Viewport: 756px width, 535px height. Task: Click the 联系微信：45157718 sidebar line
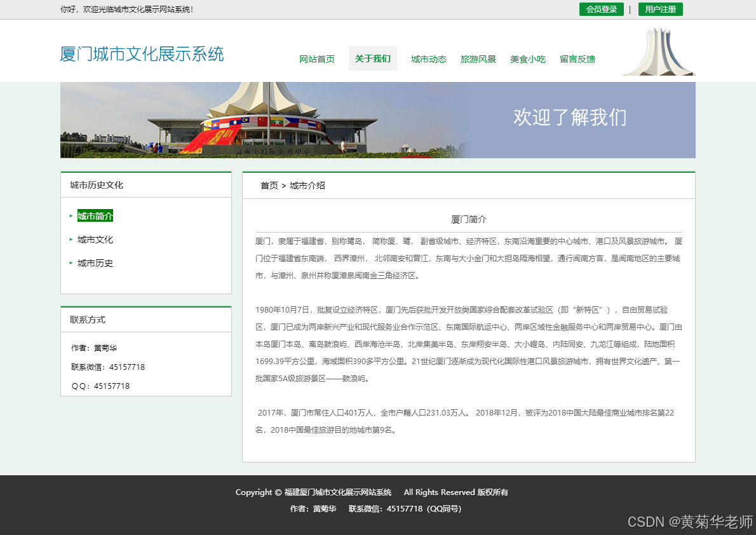[108, 367]
